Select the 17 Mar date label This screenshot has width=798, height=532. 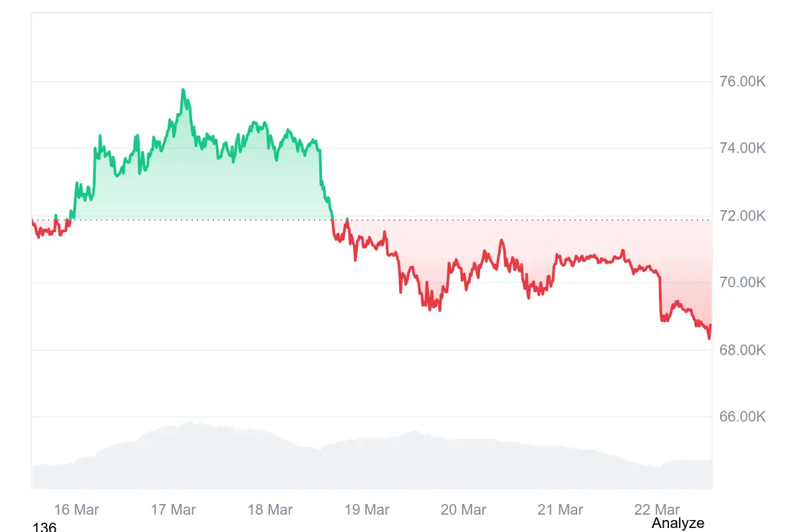(174, 510)
